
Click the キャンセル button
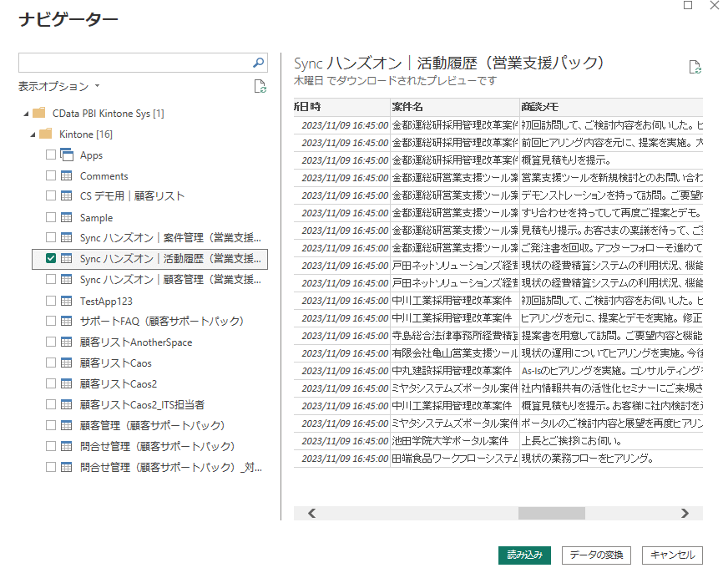(x=672, y=555)
